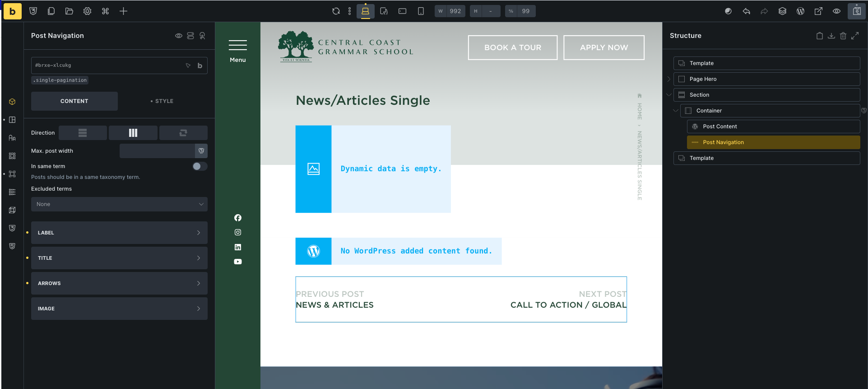Expand the ARROWS settings group

click(x=119, y=283)
